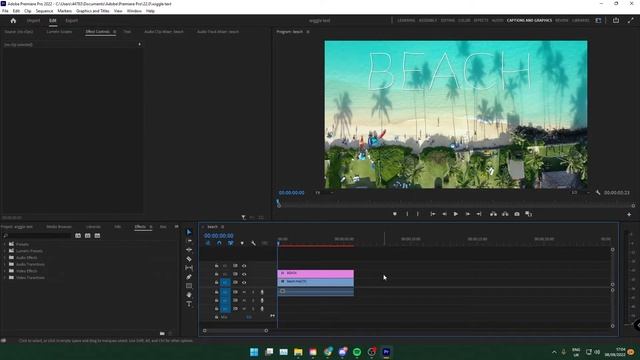The height and width of the screenshot is (360, 640).
Task: Open the File menu
Action: pyautogui.click(x=5, y=11)
